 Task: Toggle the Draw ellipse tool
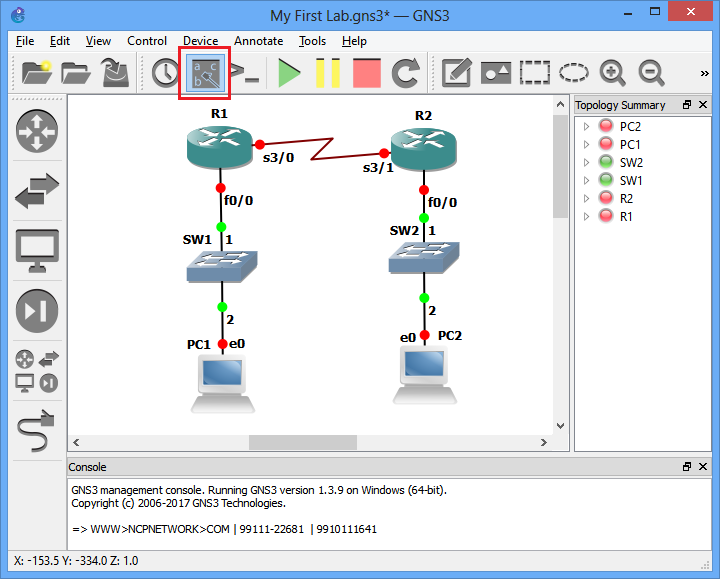click(574, 73)
